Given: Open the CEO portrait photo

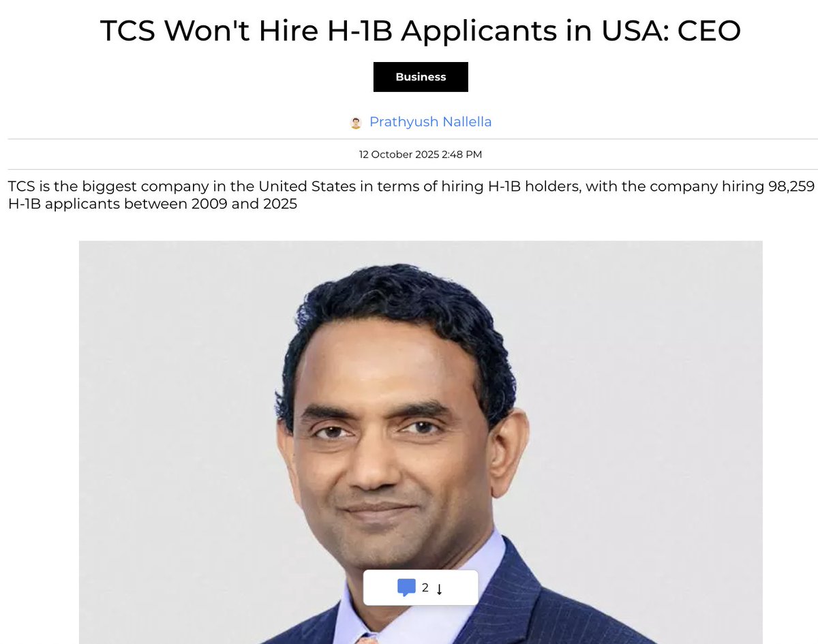Looking at the screenshot, I should click(x=421, y=442).
